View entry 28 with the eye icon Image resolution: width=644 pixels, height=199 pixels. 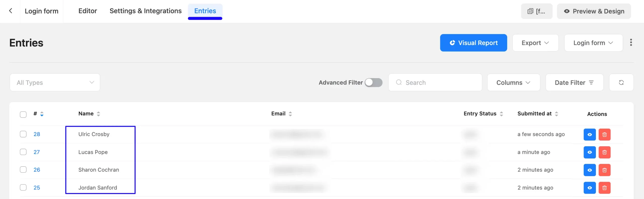(589, 135)
